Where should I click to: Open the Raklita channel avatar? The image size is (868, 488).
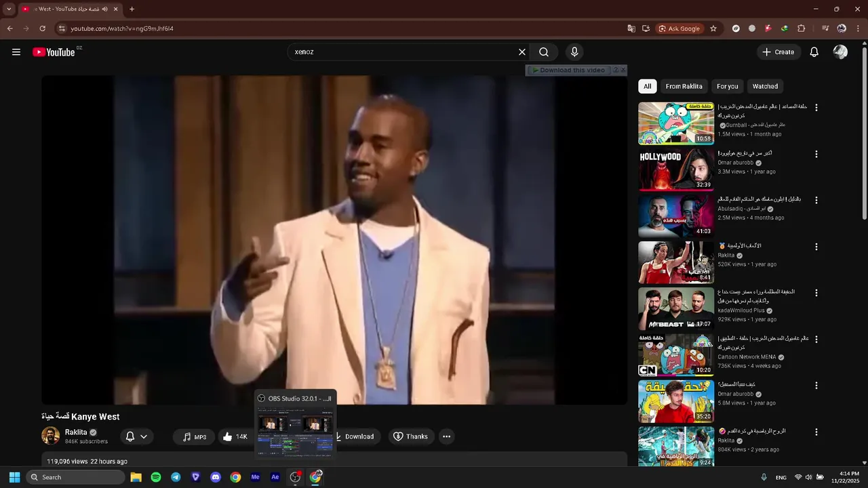[x=50, y=436]
